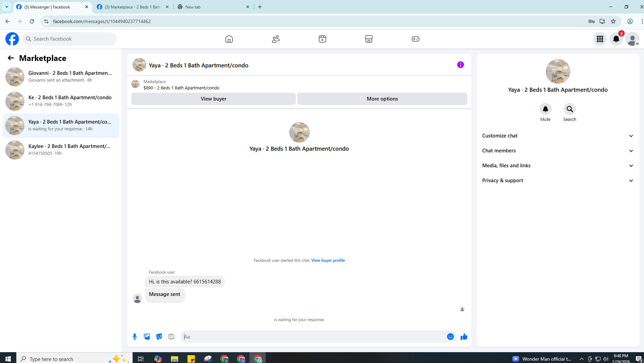
Task: Click the More options button
Action: pyautogui.click(x=382, y=99)
